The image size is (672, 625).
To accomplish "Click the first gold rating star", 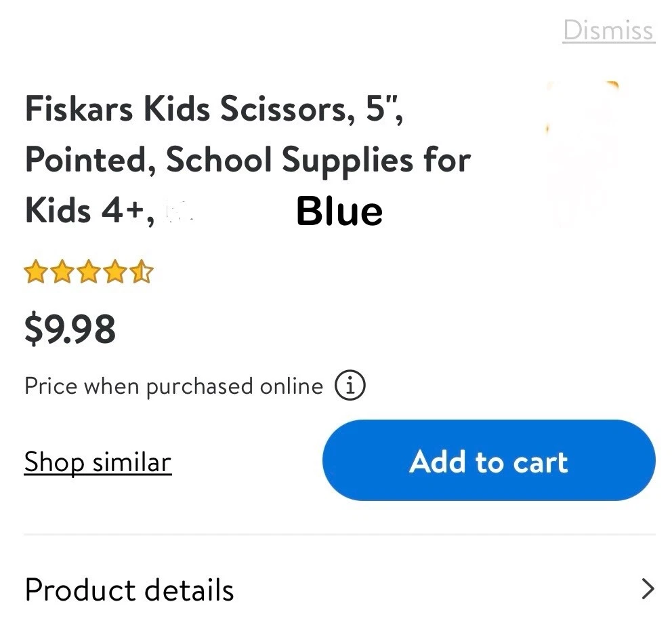I will [x=35, y=273].
